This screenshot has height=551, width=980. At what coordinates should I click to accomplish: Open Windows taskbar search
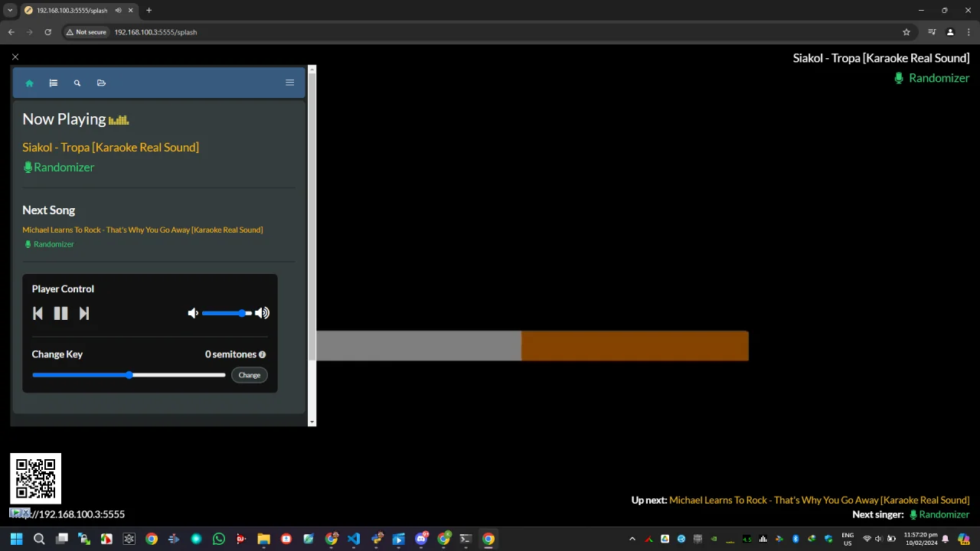point(39,539)
